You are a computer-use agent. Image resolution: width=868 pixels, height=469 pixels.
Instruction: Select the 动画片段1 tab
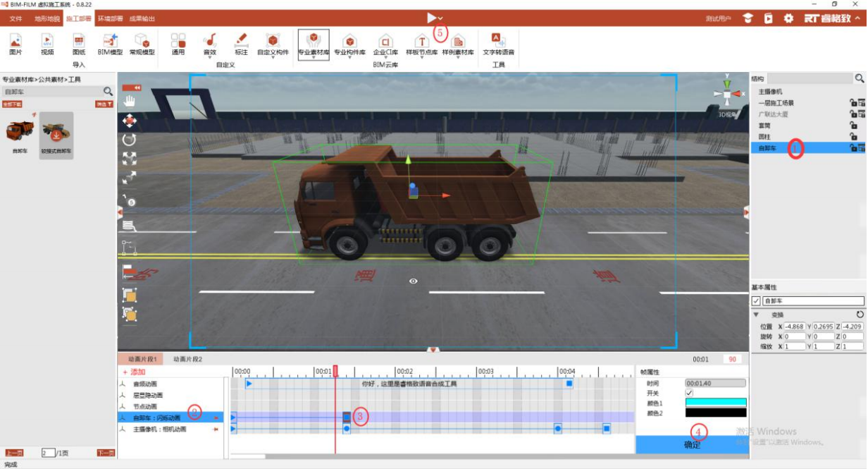[x=141, y=359]
